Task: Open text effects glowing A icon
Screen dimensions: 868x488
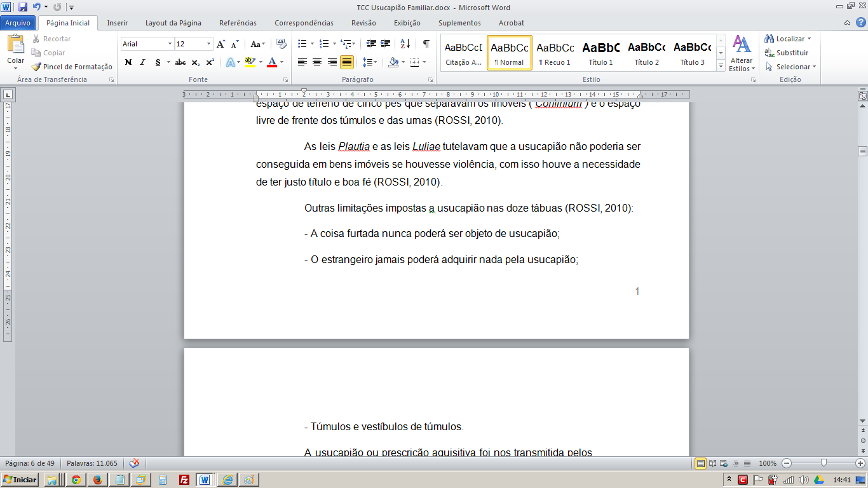Action: [x=230, y=62]
